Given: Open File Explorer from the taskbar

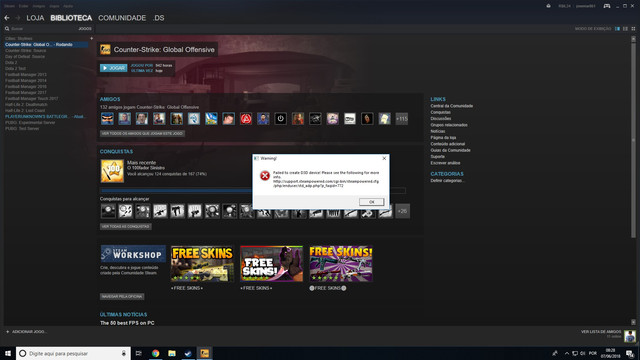Looking at the screenshot, I should [x=172, y=353].
